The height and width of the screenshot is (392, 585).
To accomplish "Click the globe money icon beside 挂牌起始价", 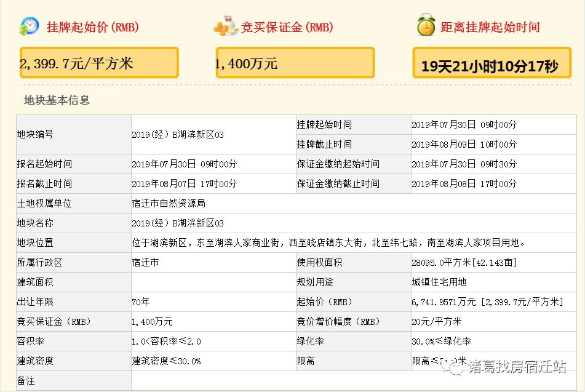I will point(29,26).
